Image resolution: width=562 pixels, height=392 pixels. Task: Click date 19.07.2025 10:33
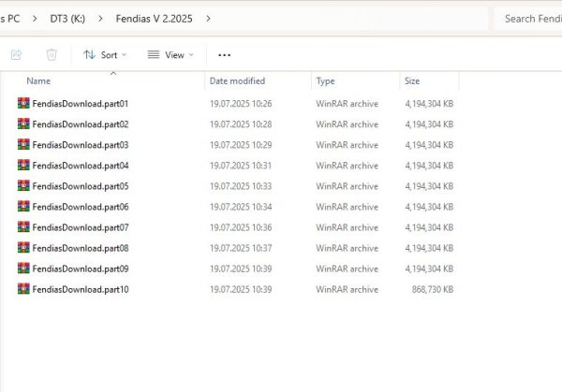point(241,186)
